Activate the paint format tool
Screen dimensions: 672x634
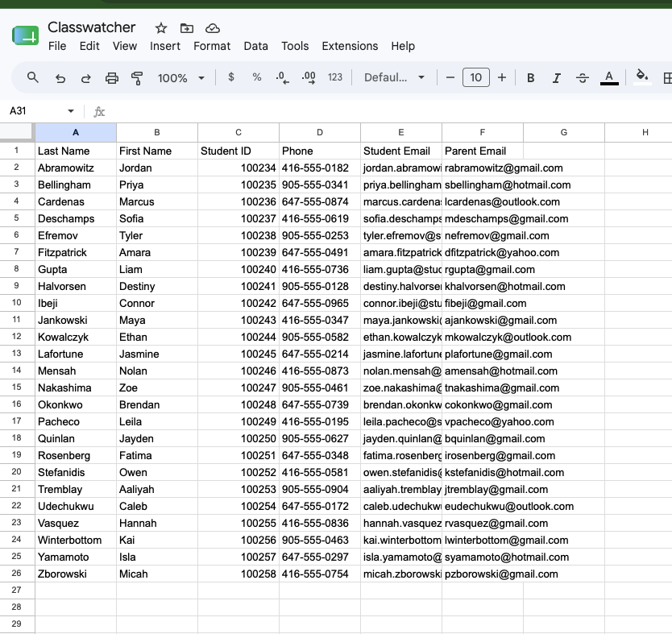[137, 78]
